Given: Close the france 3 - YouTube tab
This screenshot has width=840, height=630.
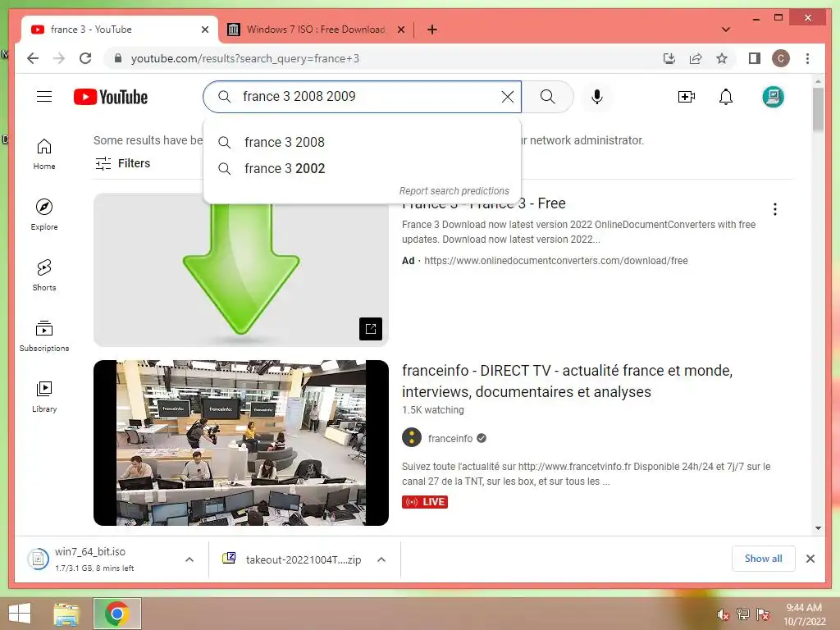Looking at the screenshot, I should click(204, 30).
